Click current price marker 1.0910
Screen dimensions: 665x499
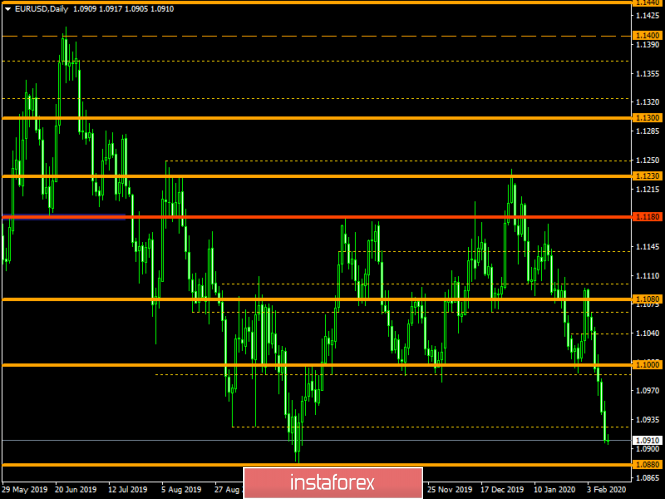click(645, 440)
